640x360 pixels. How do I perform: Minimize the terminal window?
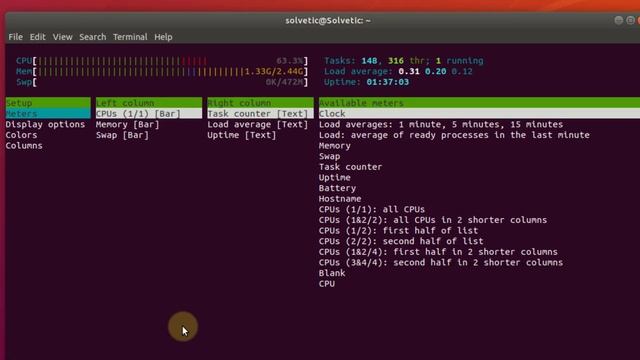point(618,20)
